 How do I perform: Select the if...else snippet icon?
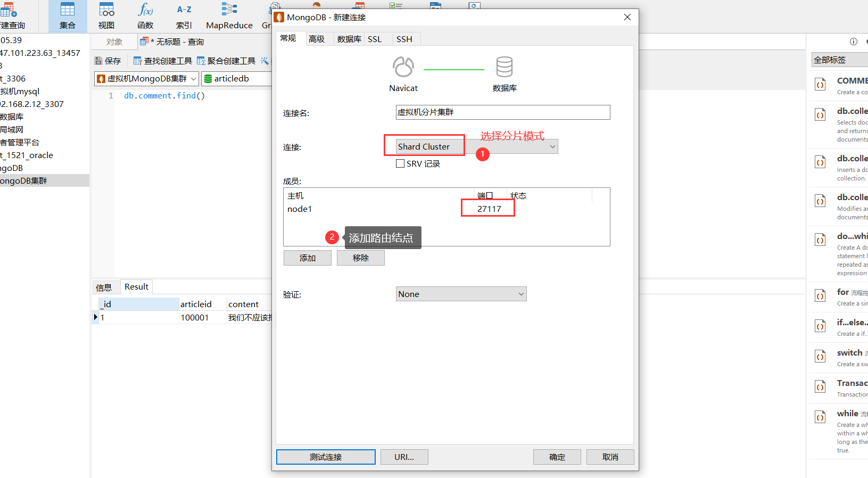point(821,326)
